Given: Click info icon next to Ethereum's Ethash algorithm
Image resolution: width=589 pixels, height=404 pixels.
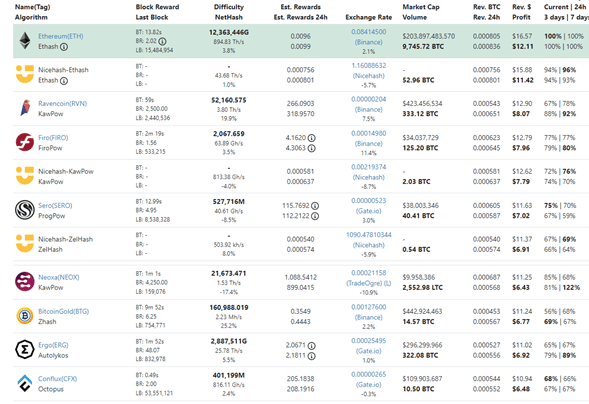Looking at the screenshot, I should click(x=64, y=47).
